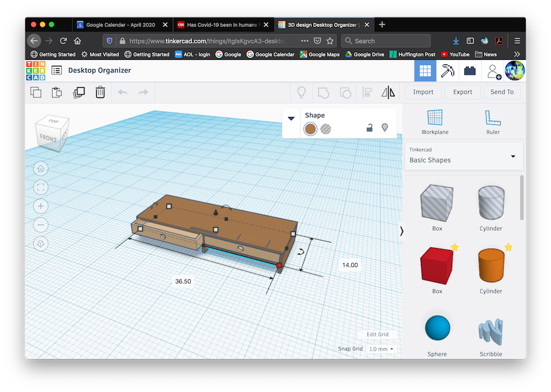Switch to the Google Calendar tab
Screen dimensions: 551x392
[x=120, y=25]
